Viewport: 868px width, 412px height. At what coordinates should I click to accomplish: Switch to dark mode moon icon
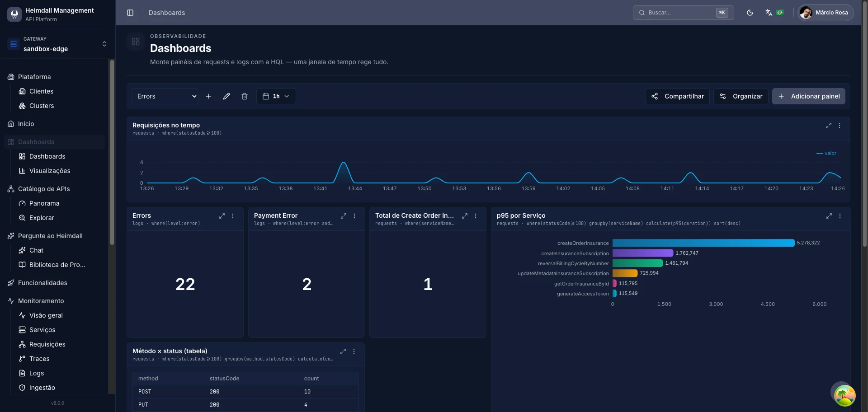pyautogui.click(x=750, y=13)
